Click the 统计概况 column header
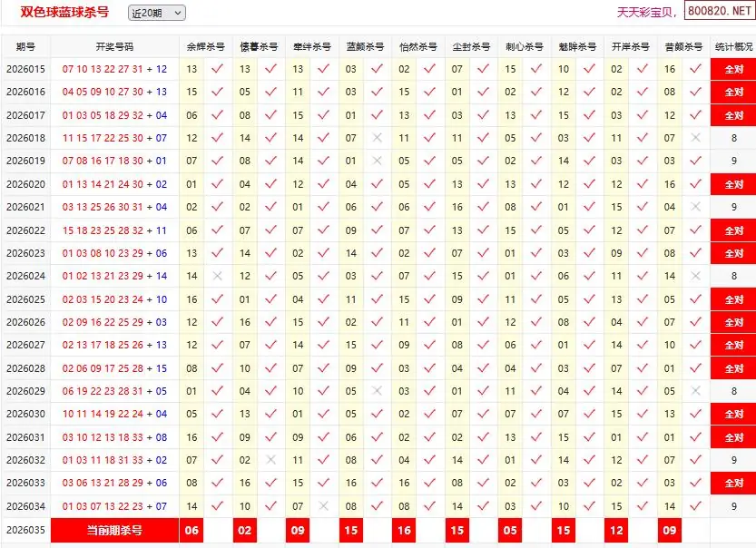 732,46
